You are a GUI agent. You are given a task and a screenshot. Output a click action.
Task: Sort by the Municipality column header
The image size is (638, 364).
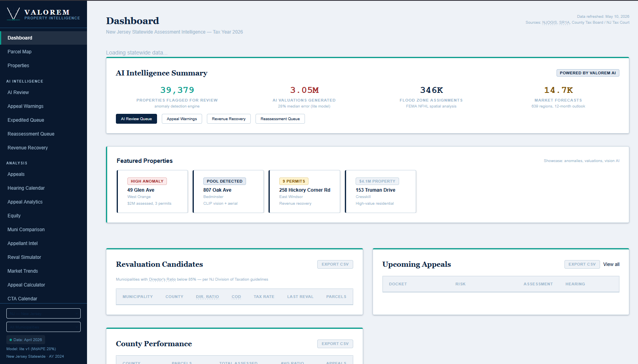[x=138, y=297]
